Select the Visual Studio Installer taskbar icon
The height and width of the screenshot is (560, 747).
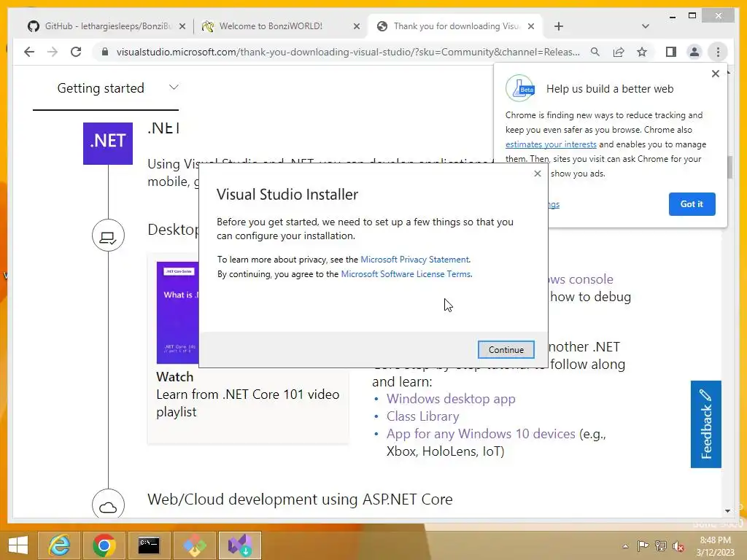tap(239, 545)
